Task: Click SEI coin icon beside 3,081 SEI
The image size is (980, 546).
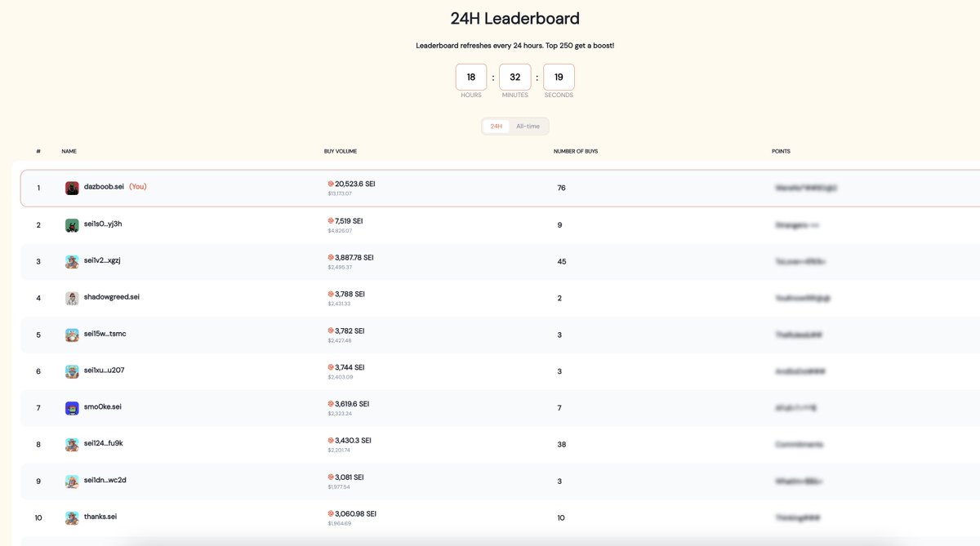Action: click(331, 477)
